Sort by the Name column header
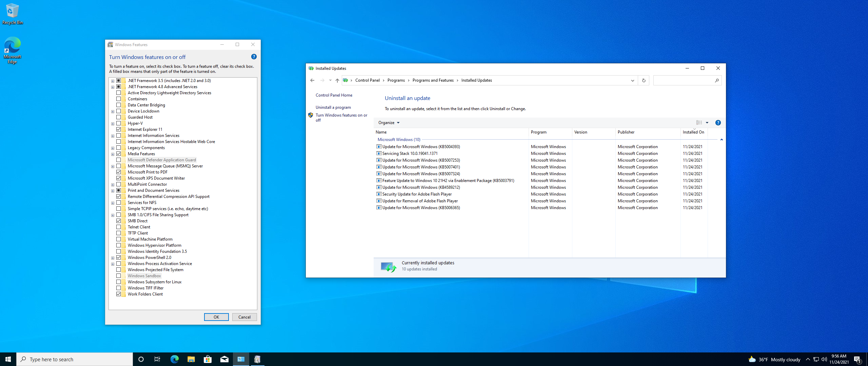Viewport: 868px width, 366px height. [451, 132]
